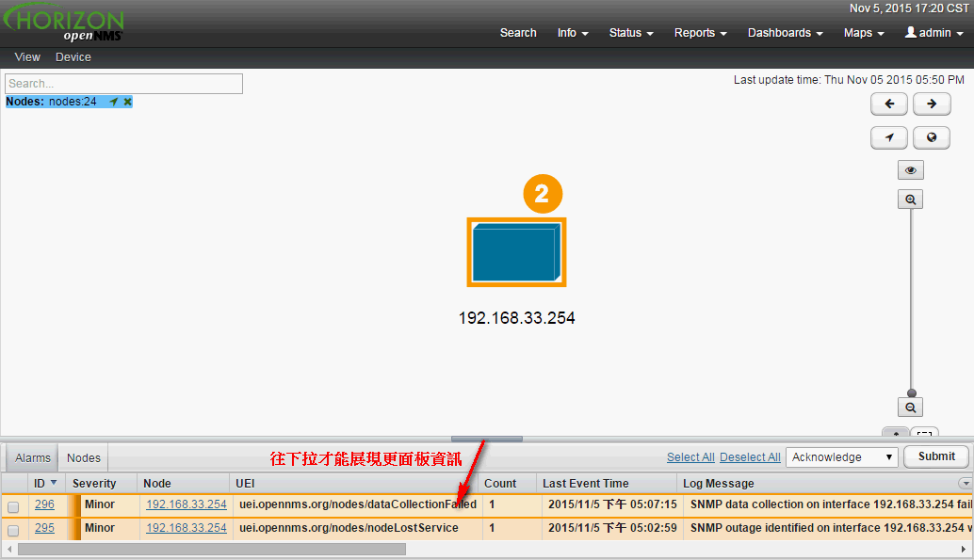
Task: Open the Info dropdown menu
Action: (x=572, y=33)
